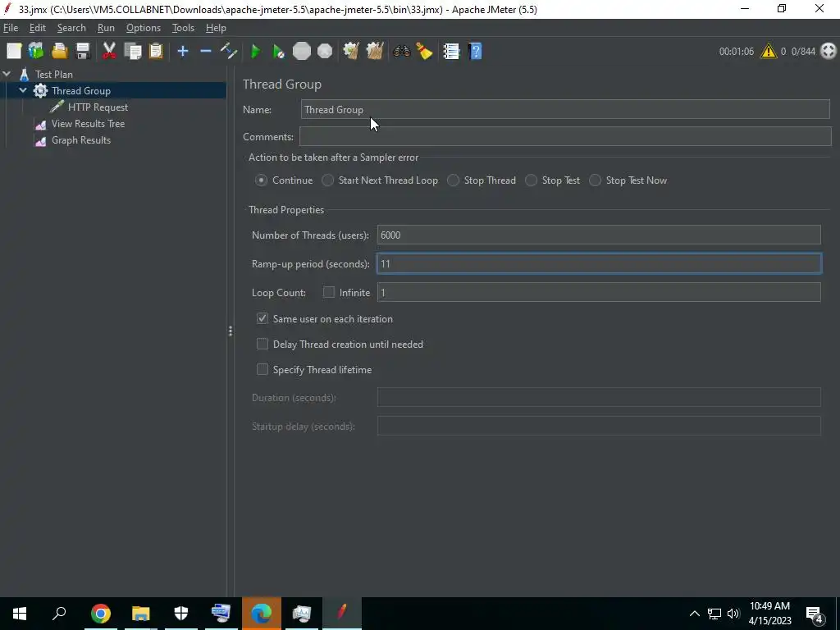Open the Templates icon in toolbar
Viewport: 840px width, 630px height.
(36, 51)
